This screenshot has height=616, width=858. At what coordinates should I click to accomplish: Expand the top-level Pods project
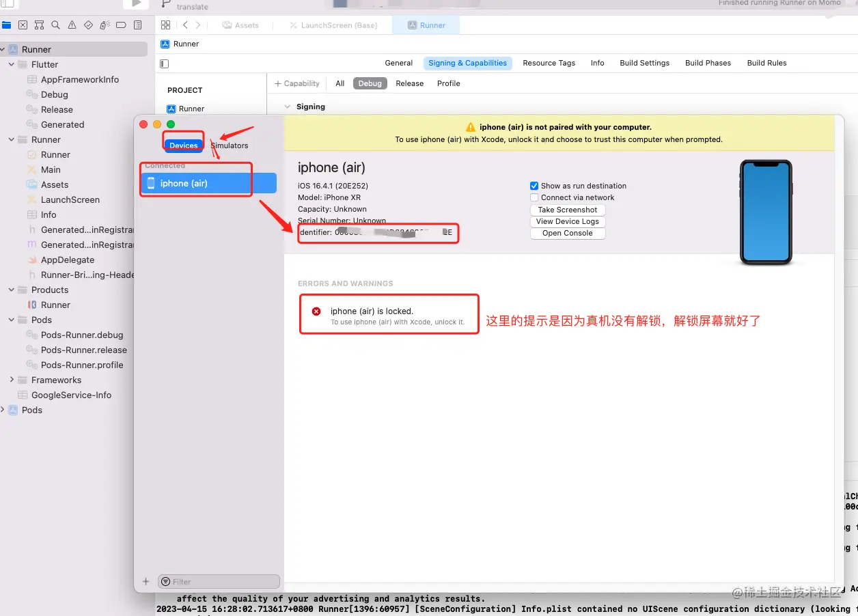[x=3, y=410]
